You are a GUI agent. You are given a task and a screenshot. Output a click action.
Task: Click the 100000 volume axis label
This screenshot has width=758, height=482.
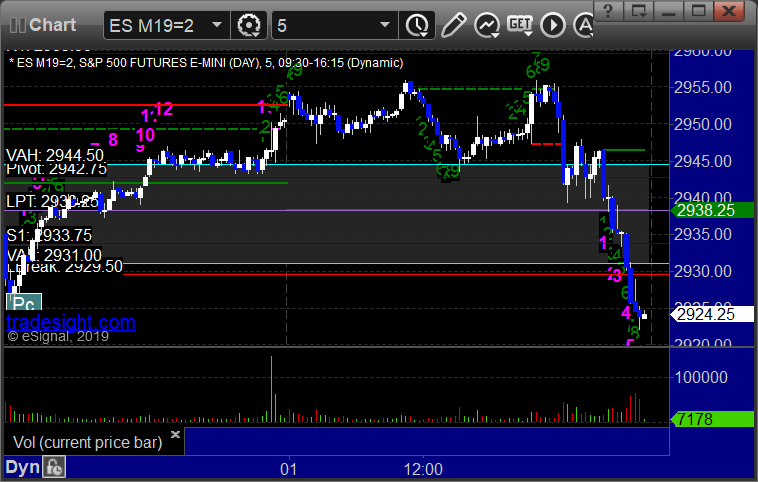701,377
